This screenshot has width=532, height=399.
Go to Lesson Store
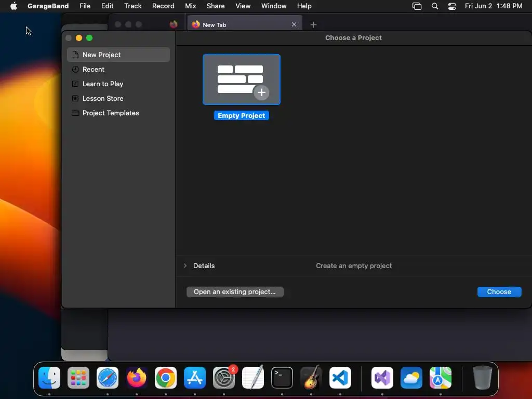pos(118,98)
